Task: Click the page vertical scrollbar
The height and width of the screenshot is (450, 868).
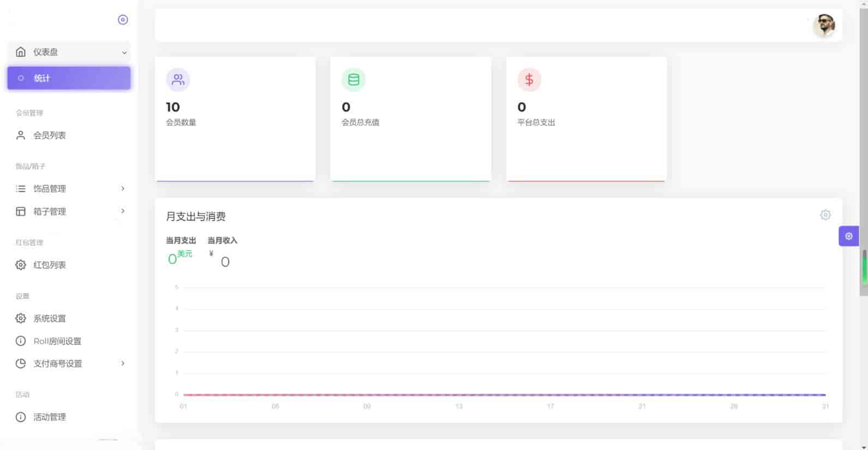Action: click(863, 153)
